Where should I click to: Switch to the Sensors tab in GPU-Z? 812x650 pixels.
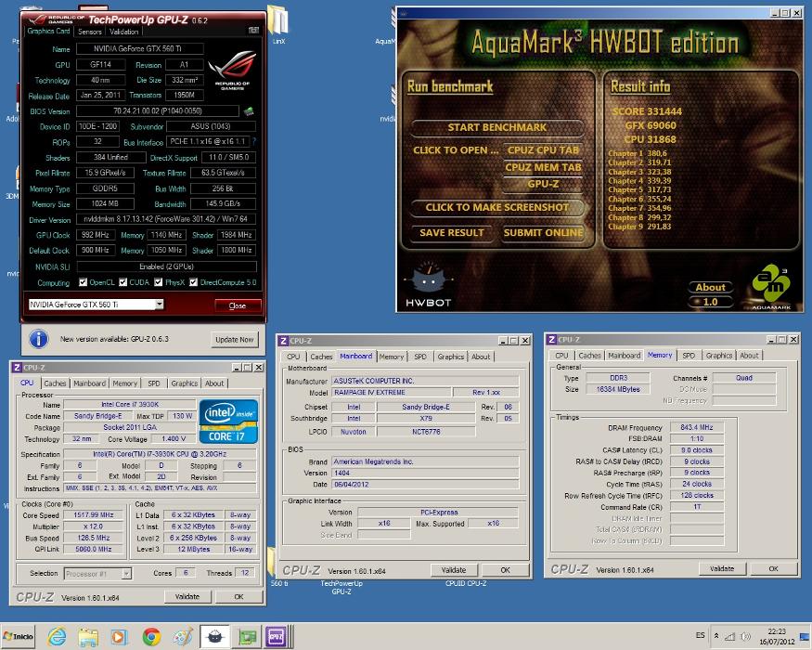click(90, 32)
